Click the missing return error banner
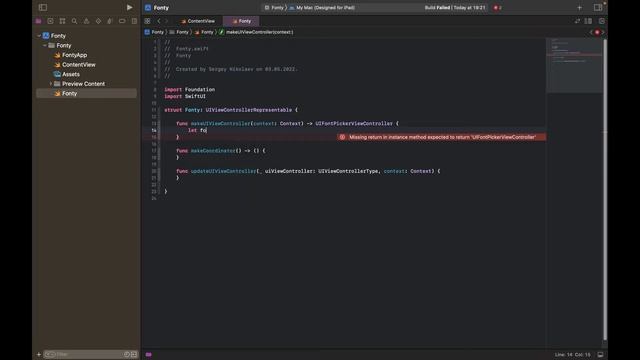 [442, 137]
